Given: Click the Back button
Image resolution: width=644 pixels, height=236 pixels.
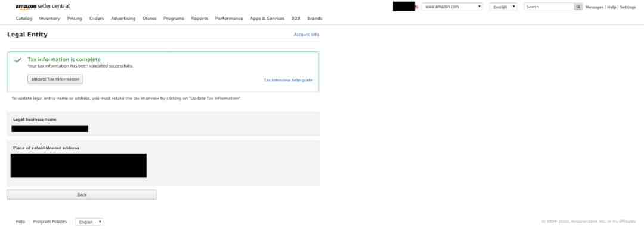Looking at the screenshot, I should coord(82,195).
